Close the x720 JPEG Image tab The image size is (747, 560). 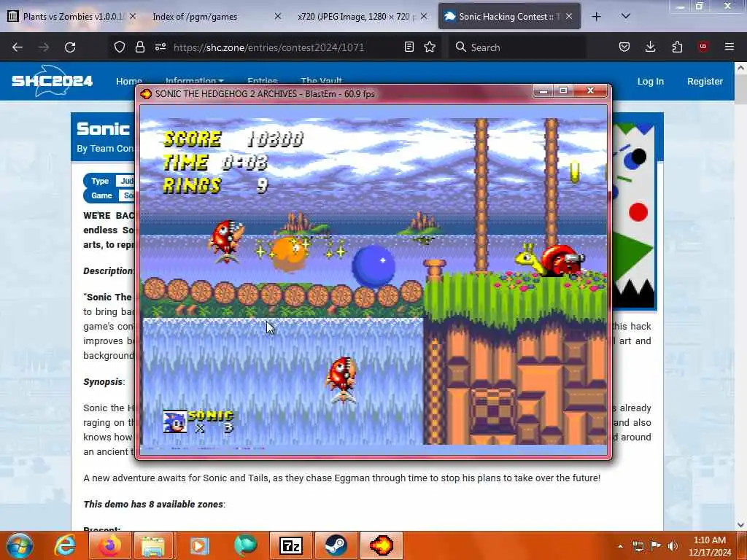pos(424,16)
